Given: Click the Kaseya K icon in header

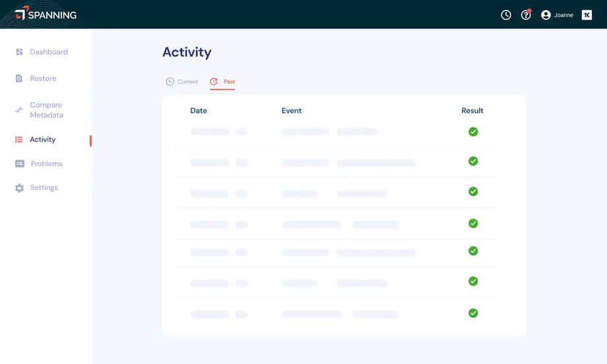Looking at the screenshot, I should 587,15.
